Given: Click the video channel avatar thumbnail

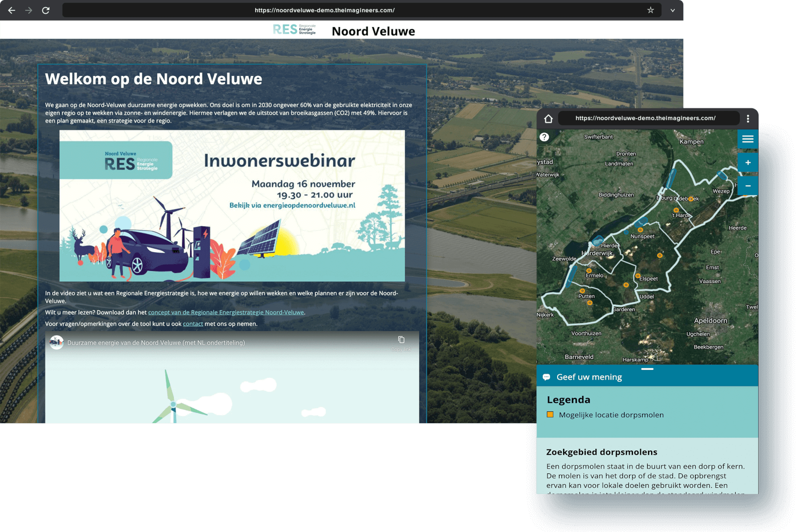Looking at the screenshot, I should click(57, 342).
